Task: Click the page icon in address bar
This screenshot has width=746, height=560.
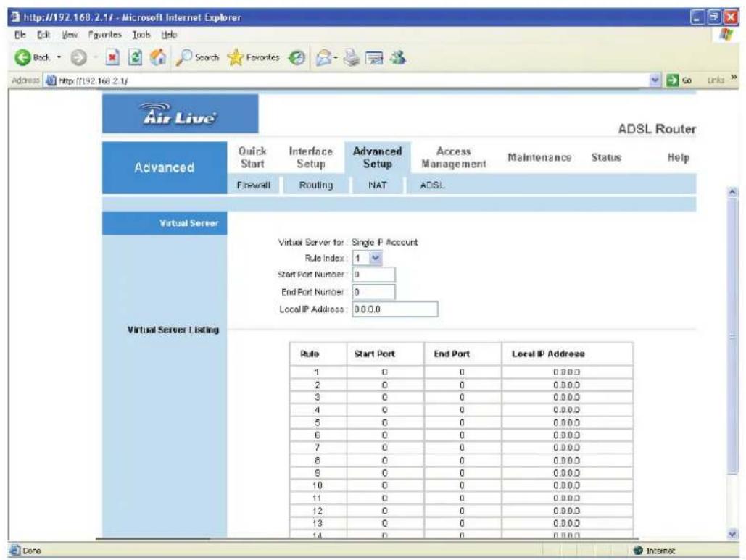Action: point(51,80)
